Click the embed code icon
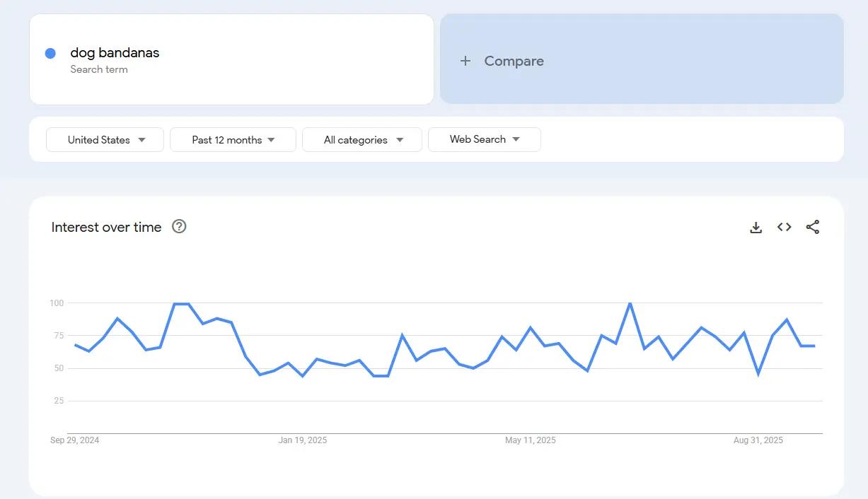868x499 pixels. [784, 227]
